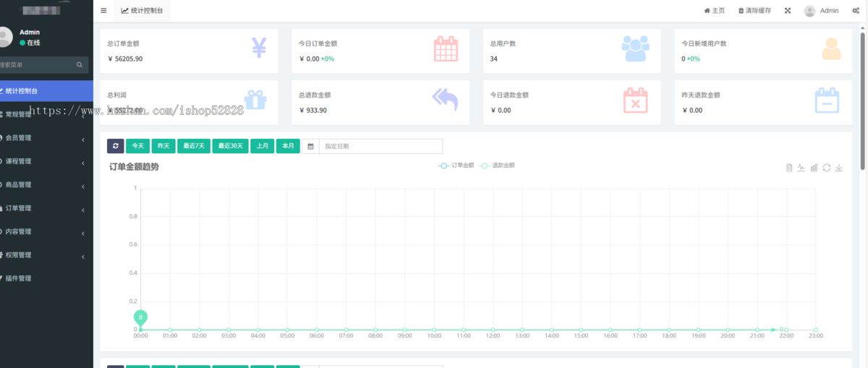Expand the 内容管理 sidebar menu
The height and width of the screenshot is (368, 868).
[46, 231]
